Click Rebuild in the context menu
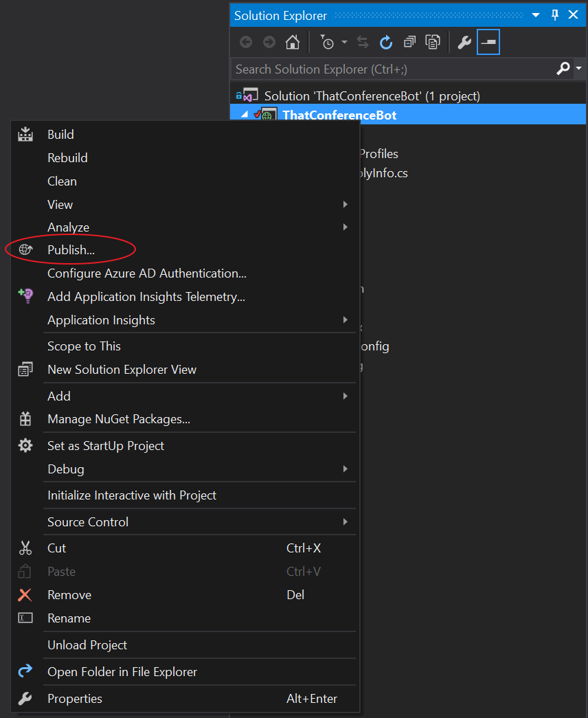This screenshot has height=718, width=588. 67,158
